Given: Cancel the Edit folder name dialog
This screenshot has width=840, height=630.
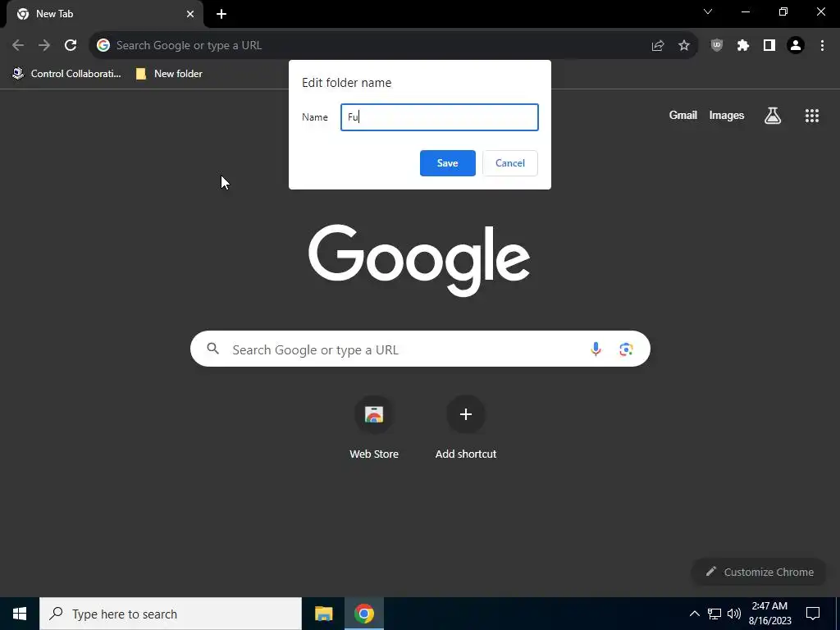Looking at the screenshot, I should pos(510,163).
